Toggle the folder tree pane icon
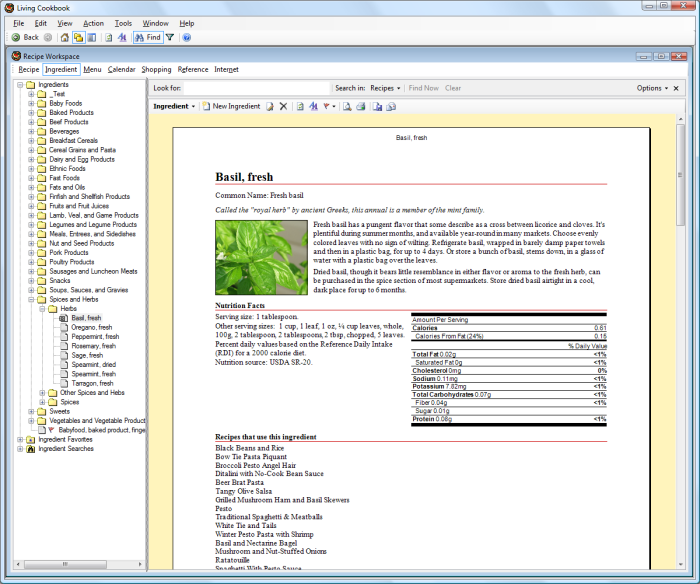 (79, 38)
